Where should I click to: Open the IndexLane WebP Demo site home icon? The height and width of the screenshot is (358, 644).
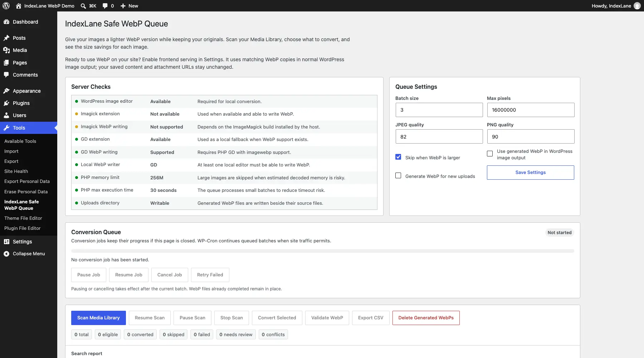(19, 6)
